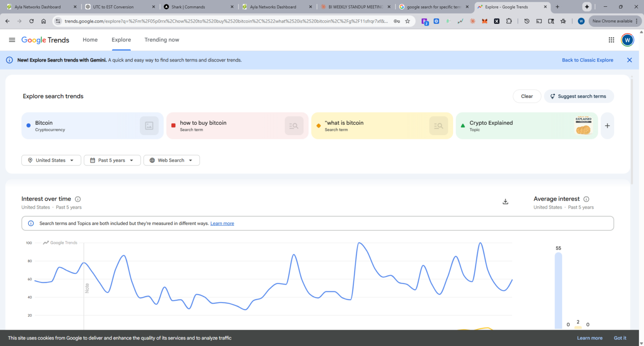Viewport: 644px width, 346px height.
Task: Open the purple P extension with badge 2
Action: coord(425,21)
